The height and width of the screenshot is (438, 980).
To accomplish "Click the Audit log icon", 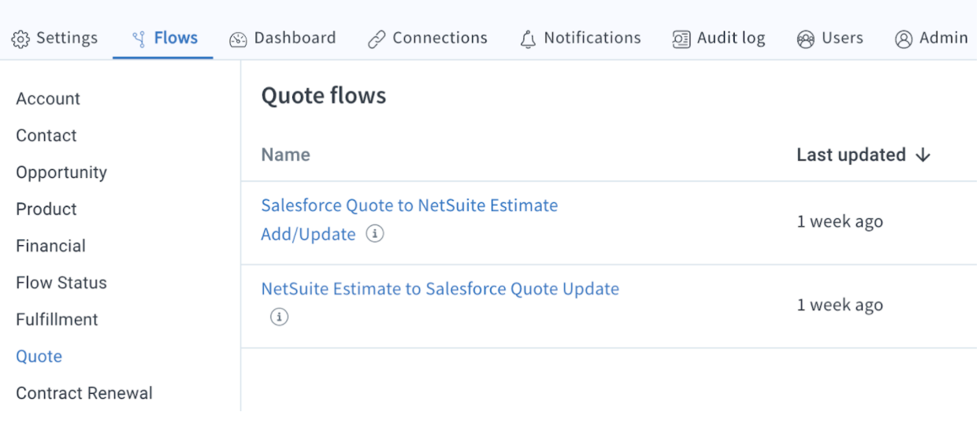I will click(681, 39).
